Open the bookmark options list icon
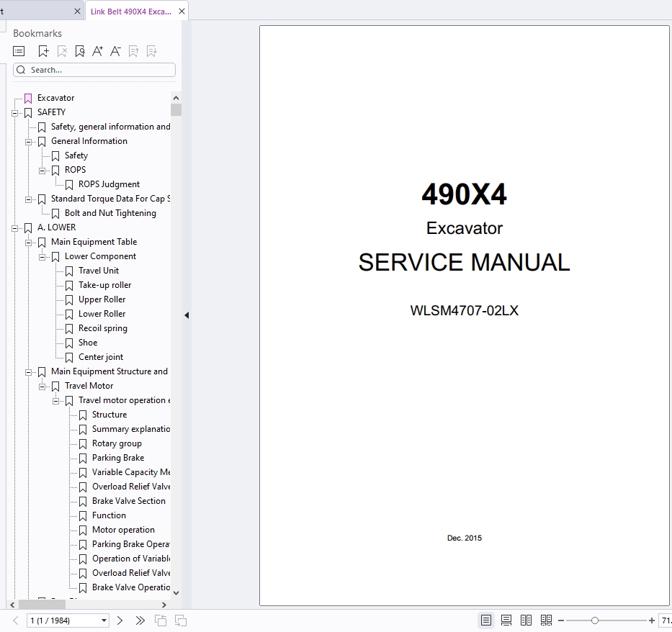 pyautogui.click(x=19, y=51)
